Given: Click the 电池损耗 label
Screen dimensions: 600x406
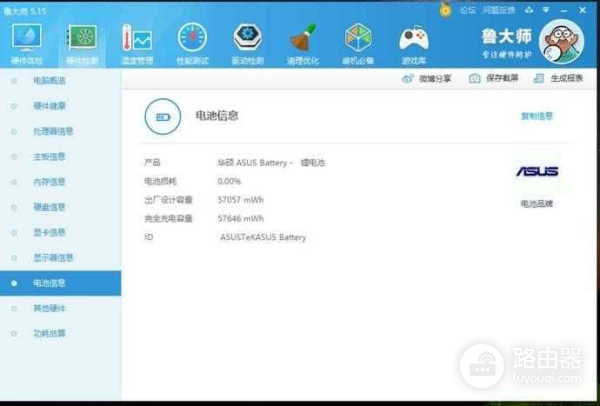Looking at the screenshot, I should point(160,181).
